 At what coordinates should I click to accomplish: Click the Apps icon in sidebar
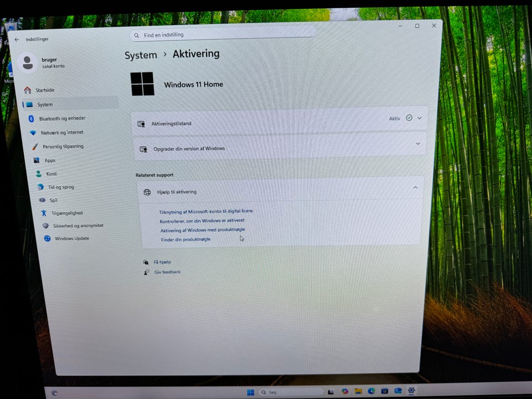pyautogui.click(x=37, y=160)
